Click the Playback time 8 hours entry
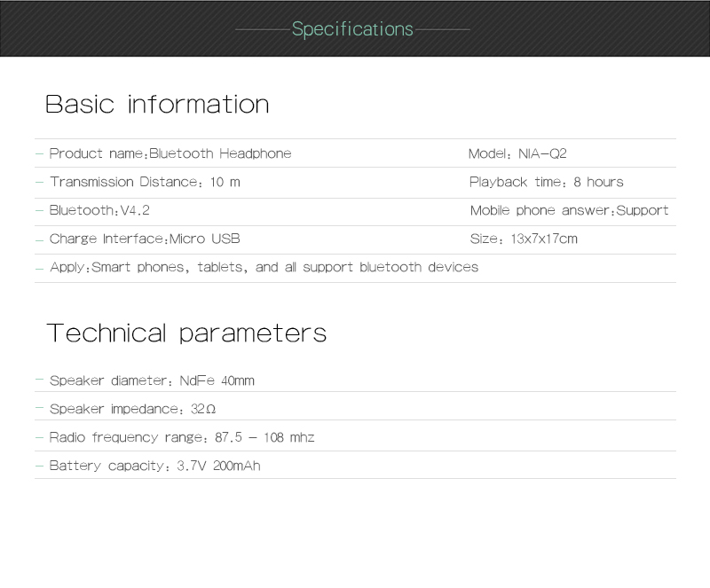Screen dimensions: 710x588 [x=546, y=182]
